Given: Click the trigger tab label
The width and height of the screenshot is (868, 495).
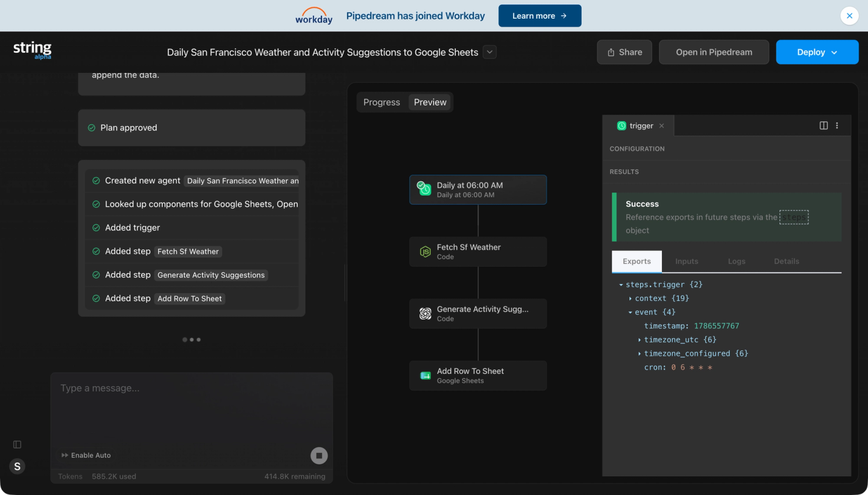Looking at the screenshot, I should tap(641, 126).
